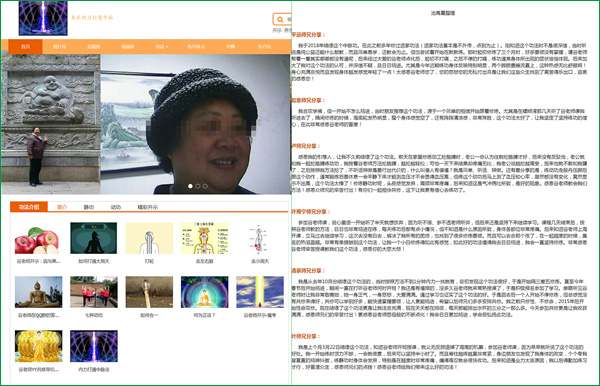The image size is (600, 386).
Task: Select the second carousel indicator dot
Action: pos(198,186)
